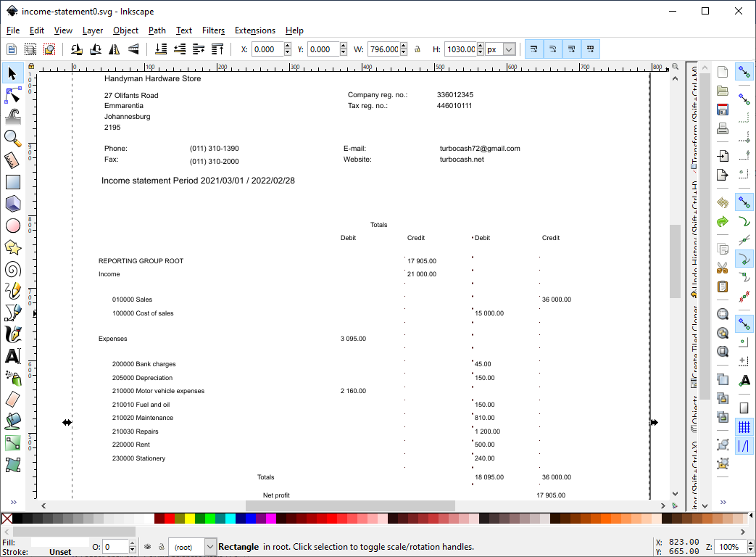
Task: Raise selection to top
Action: tap(217, 49)
